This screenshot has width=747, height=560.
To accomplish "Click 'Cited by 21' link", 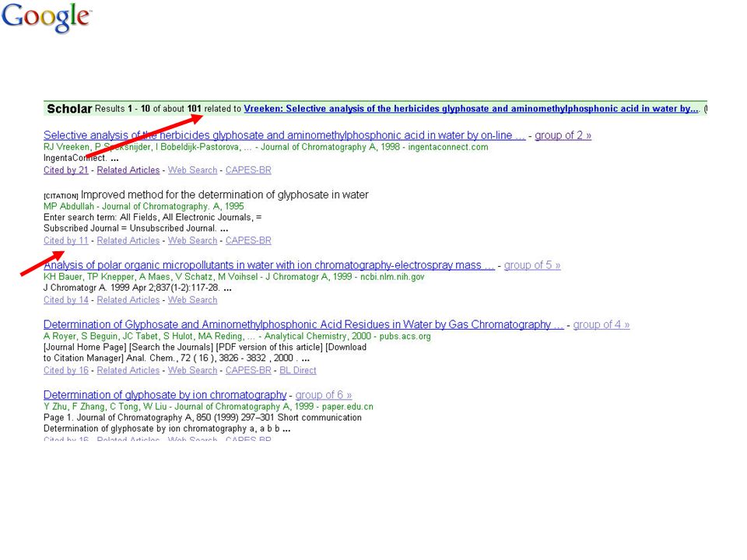I will 65,170.
